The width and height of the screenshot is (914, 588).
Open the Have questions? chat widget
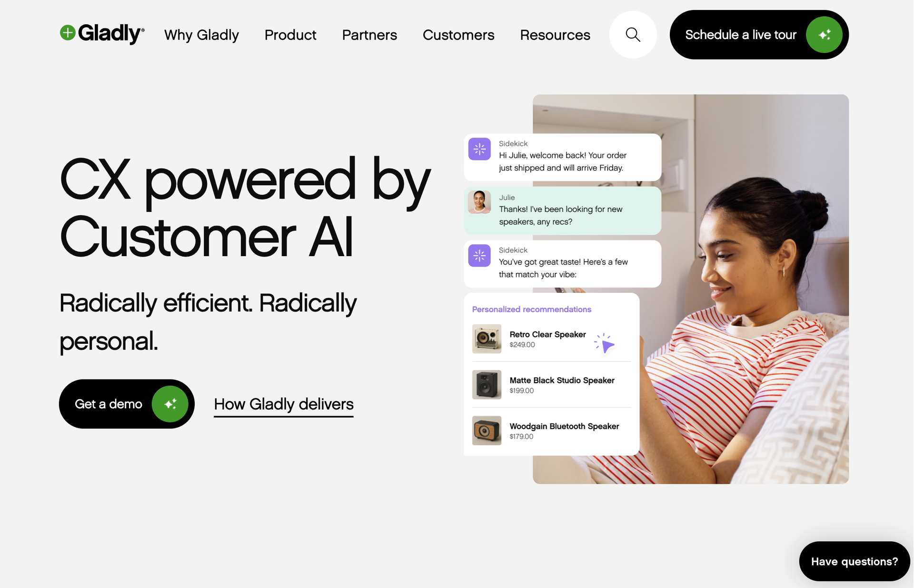pos(854,561)
